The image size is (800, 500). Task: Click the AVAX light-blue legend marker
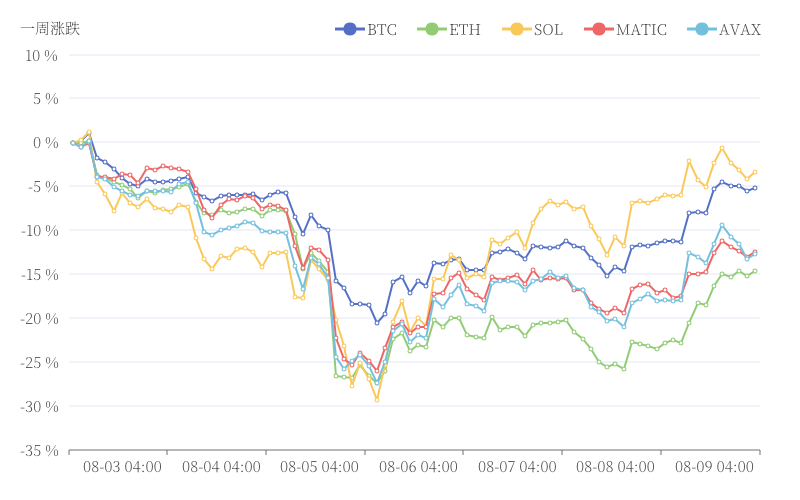pos(702,29)
